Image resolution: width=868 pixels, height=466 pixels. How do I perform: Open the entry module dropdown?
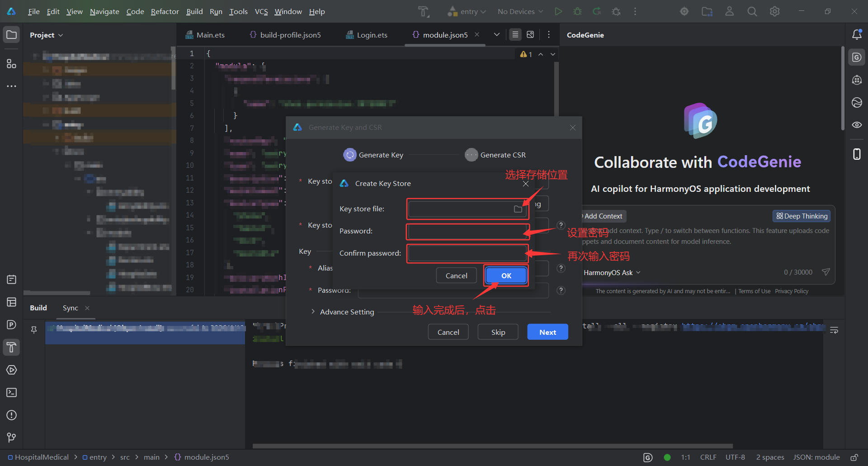[x=467, y=11]
